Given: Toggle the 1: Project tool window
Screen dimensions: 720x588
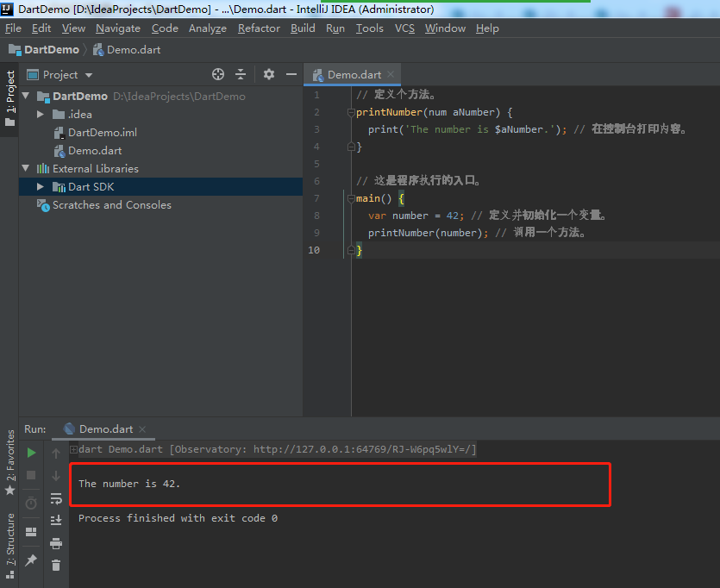Looking at the screenshot, I should click(x=9, y=98).
